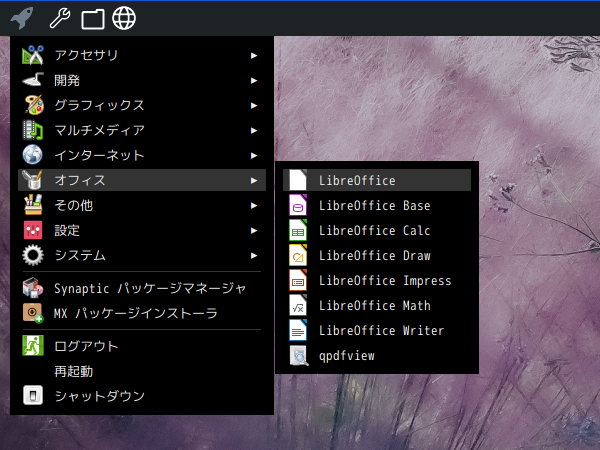The width and height of the screenshot is (600, 450).
Task: Click the シャットダウン power icon
Action: tap(33, 395)
